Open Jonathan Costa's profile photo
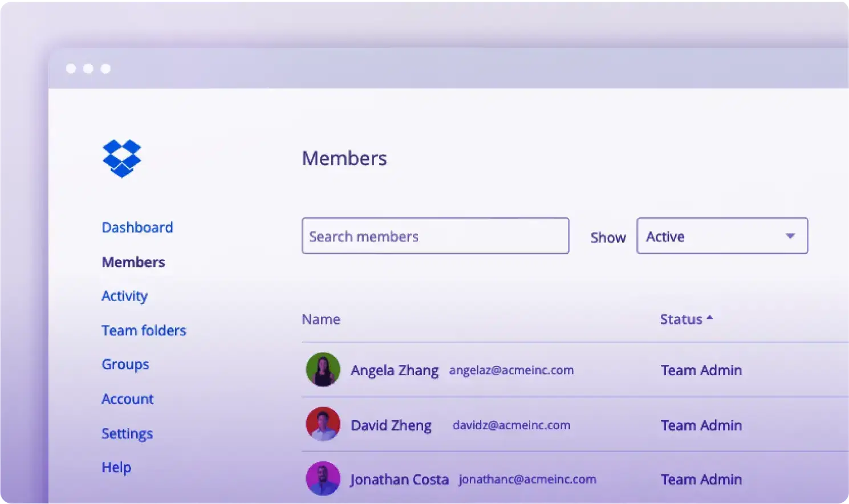Image resolution: width=849 pixels, height=504 pixels. pos(323,479)
